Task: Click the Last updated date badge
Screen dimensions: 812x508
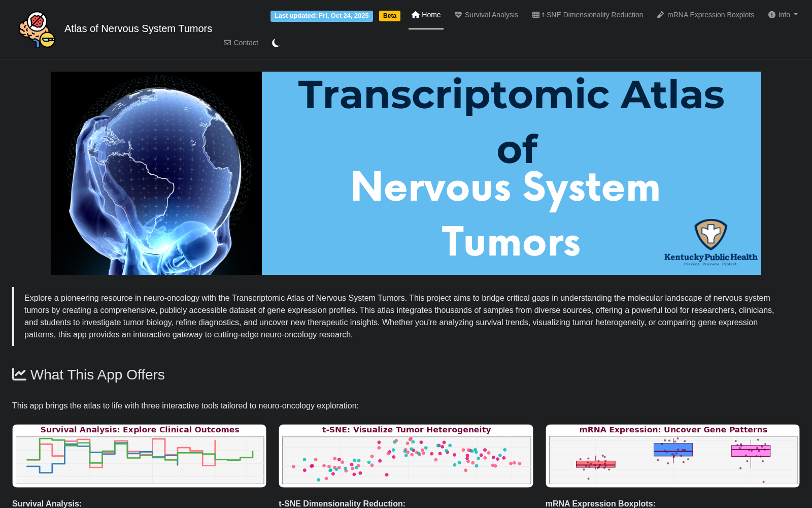Action: tap(322, 16)
